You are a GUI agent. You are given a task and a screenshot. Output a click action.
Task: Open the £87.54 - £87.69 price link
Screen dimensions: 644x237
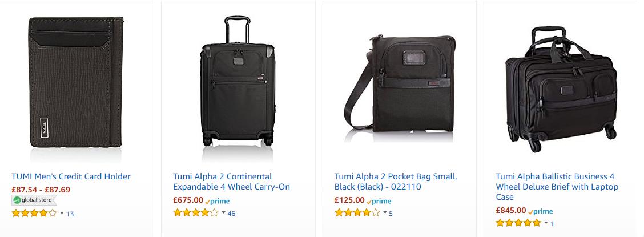pyautogui.click(x=41, y=190)
